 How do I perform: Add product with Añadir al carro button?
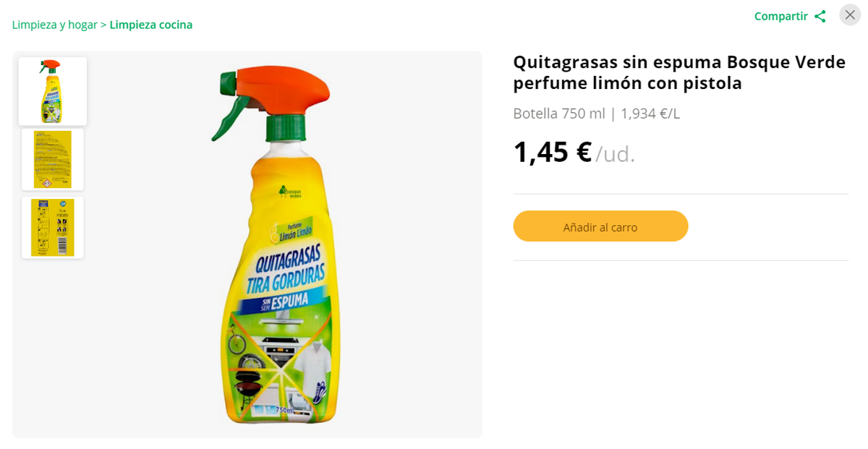(600, 226)
